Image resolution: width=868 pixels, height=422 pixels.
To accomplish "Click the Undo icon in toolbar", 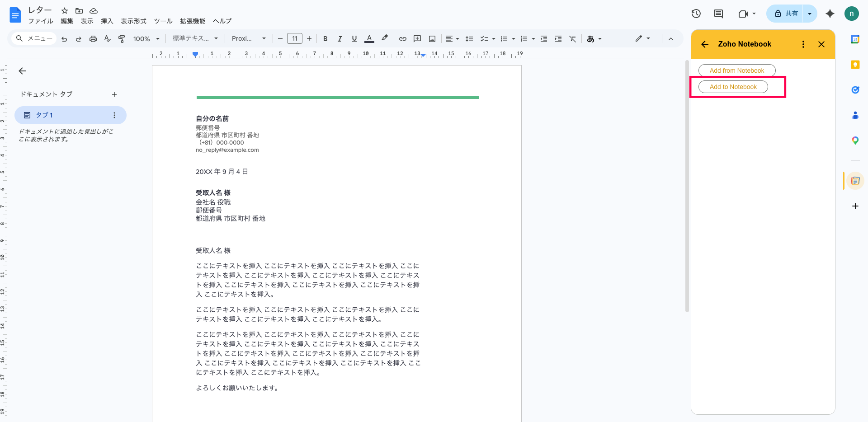I will 64,39.
